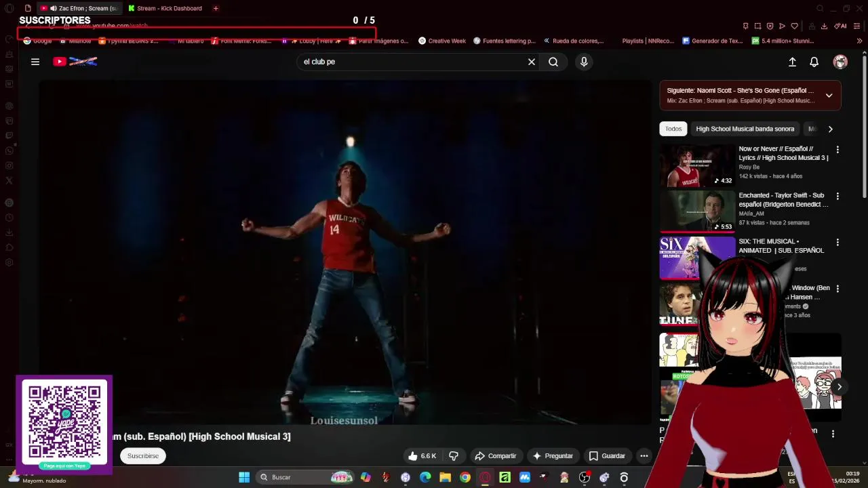The height and width of the screenshot is (488, 868).
Task: Click the main video player area
Action: (x=345, y=253)
